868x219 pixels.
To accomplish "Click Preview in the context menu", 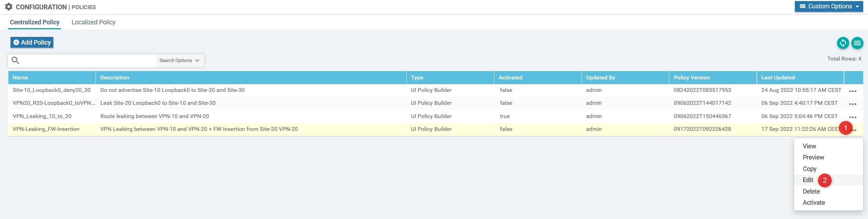I will point(813,157).
